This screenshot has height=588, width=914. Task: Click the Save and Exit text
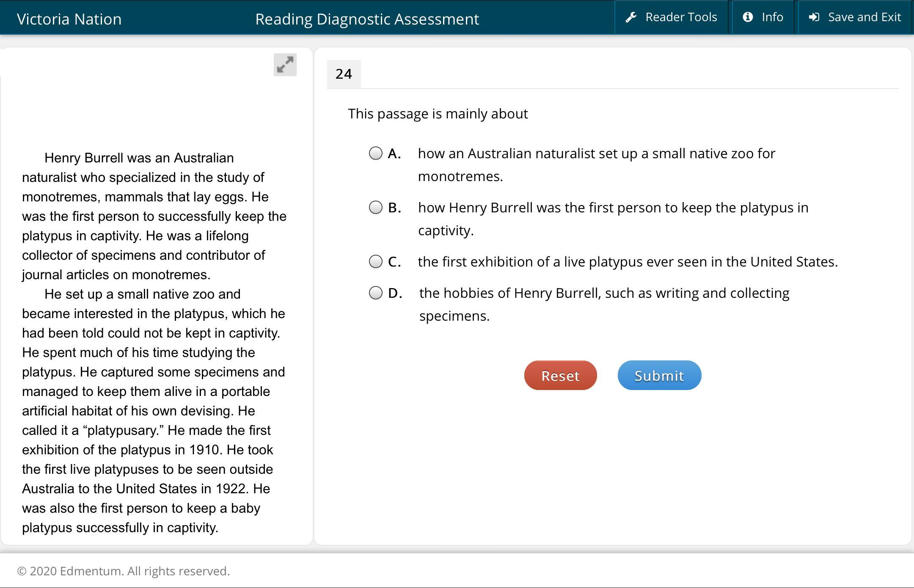(864, 17)
